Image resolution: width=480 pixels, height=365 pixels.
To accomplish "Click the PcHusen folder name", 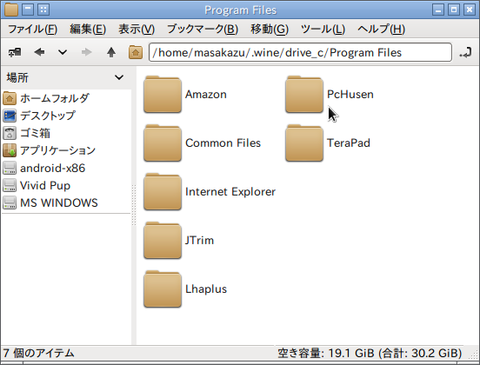I will click(x=350, y=95).
